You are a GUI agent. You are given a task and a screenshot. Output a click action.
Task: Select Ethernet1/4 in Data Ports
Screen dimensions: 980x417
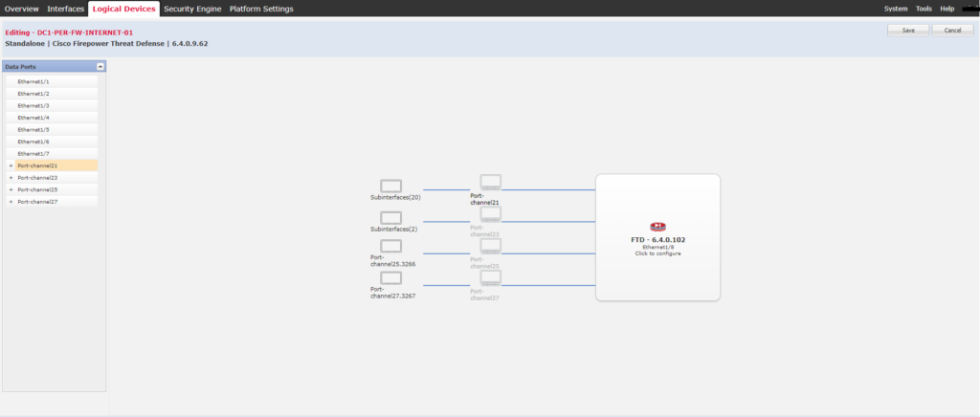point(52,118)
